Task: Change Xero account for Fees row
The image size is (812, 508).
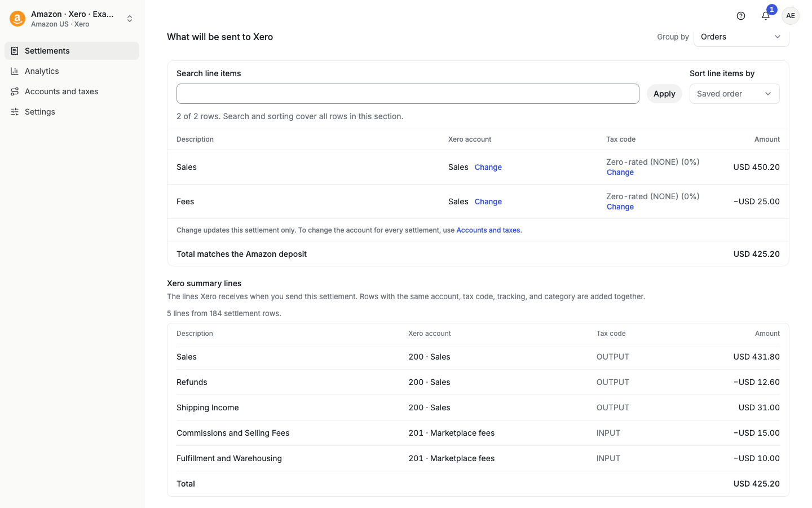Action: coord(488,202)
